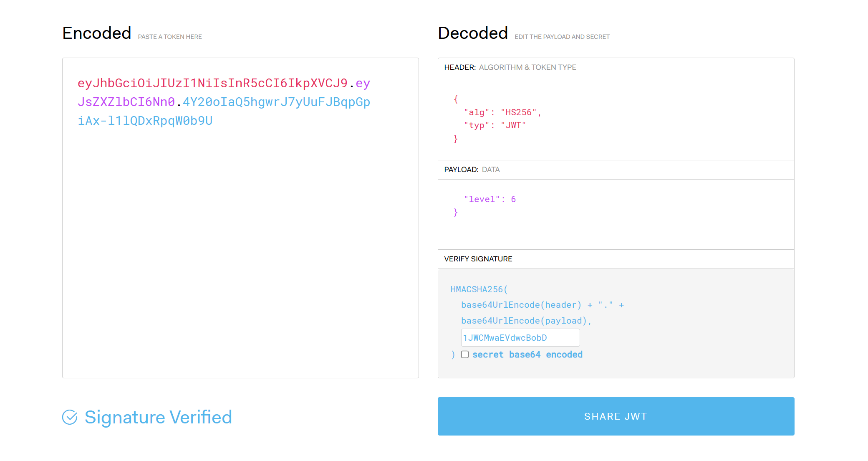
Task: Click the base64UrlEncode(payload) line
Action: tap(526, 321)
